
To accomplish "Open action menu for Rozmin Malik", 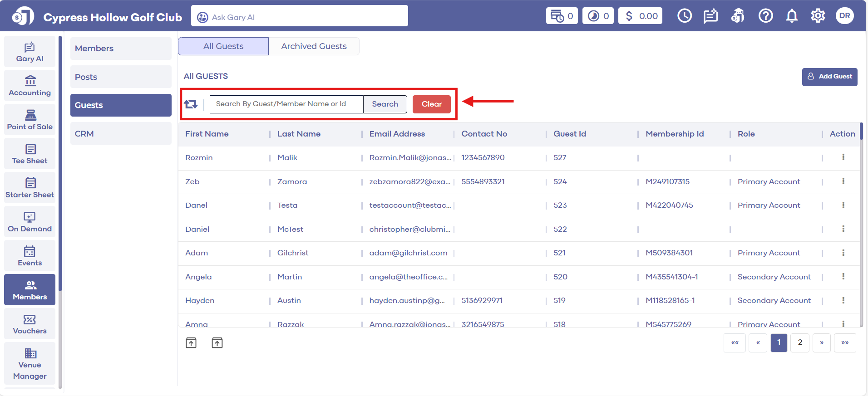I will tap(843, 157).
